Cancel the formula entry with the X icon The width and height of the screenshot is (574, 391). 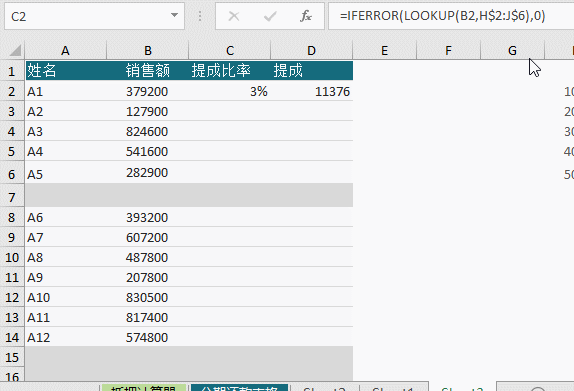[234, 16]
